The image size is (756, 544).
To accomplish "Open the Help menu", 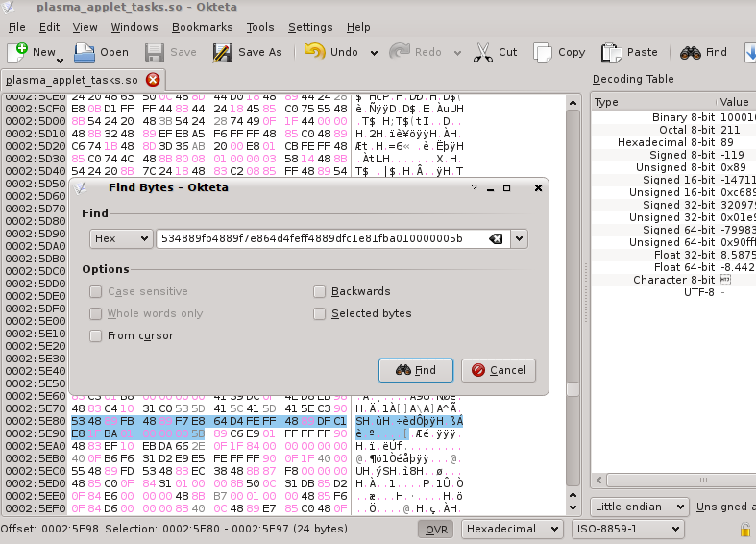I will point(358,27).
